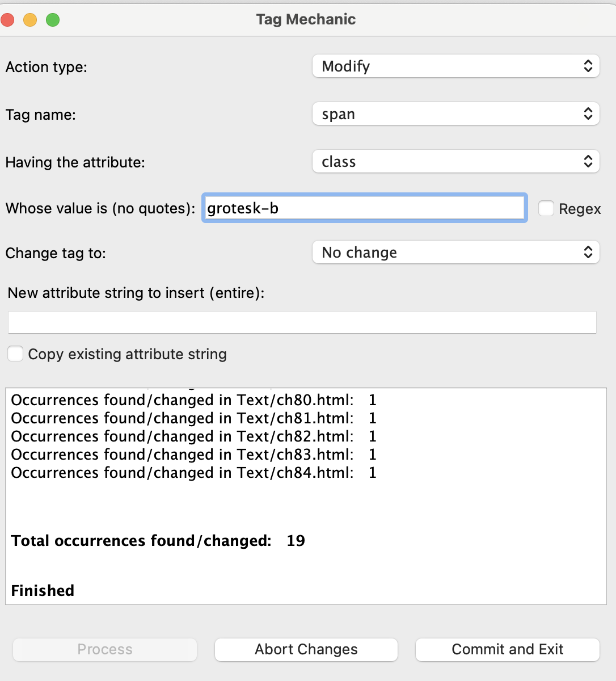The image size is (616, 681).
Task: Expand the Tag name dropdown showing span
Action: click(x=455, y=114)
